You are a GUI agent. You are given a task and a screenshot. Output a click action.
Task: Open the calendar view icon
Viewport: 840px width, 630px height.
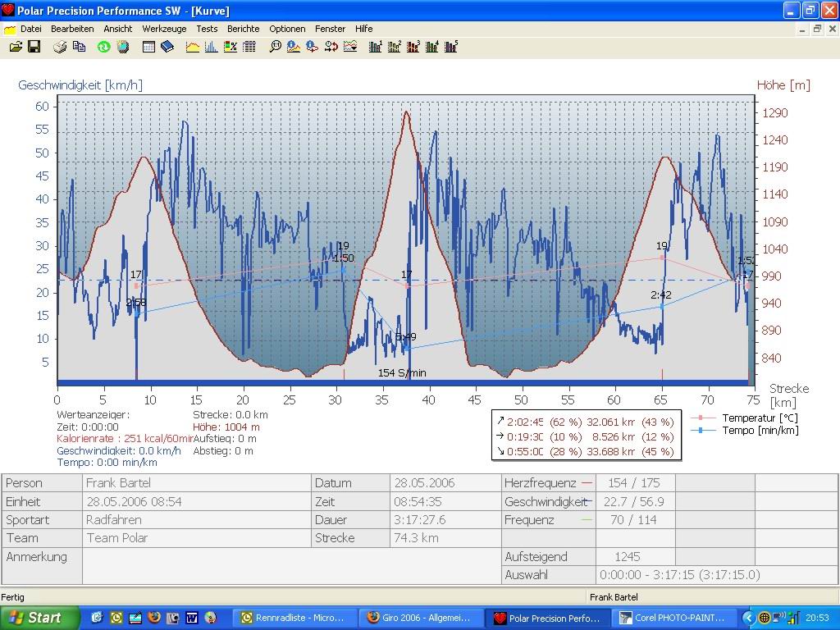149,48
